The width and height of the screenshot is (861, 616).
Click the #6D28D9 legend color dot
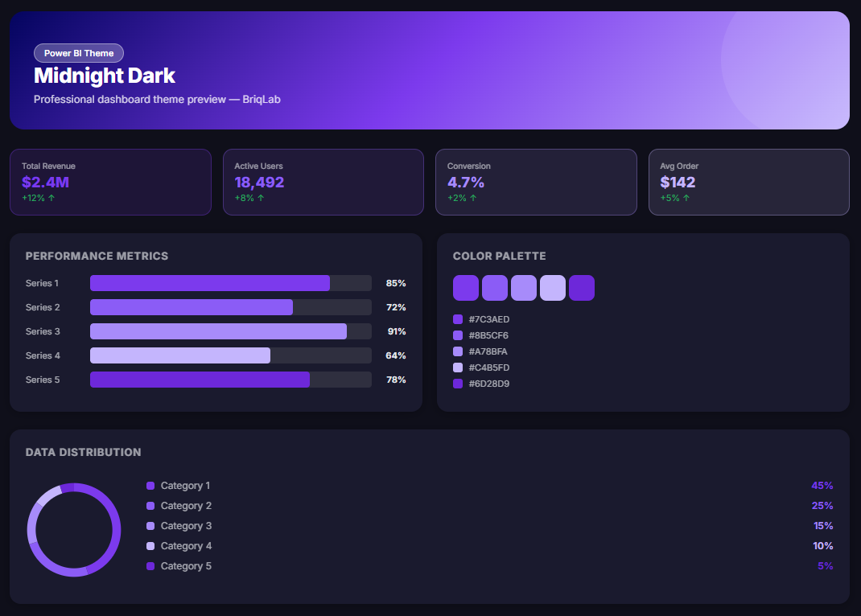point(458,384)
